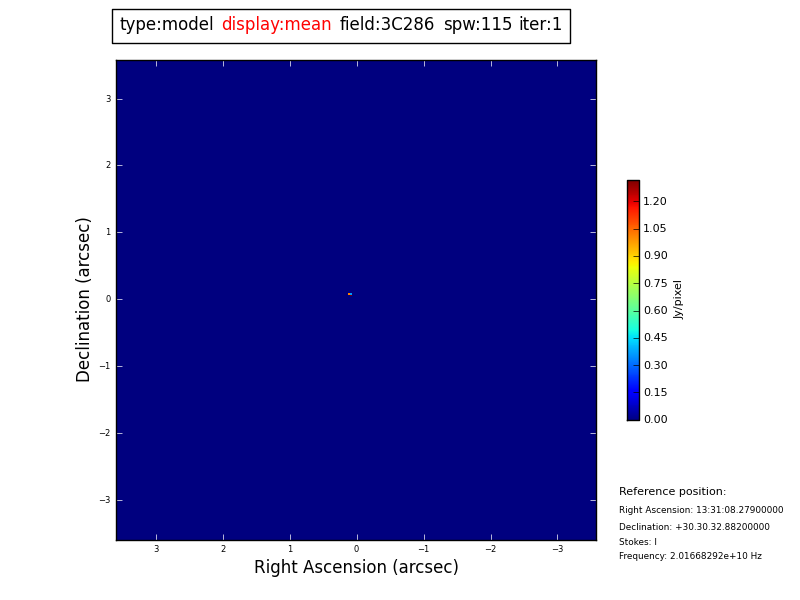Click the red top of the colorbar
The width and height of the screenshot is (800, 600).
tap(633, 185)
